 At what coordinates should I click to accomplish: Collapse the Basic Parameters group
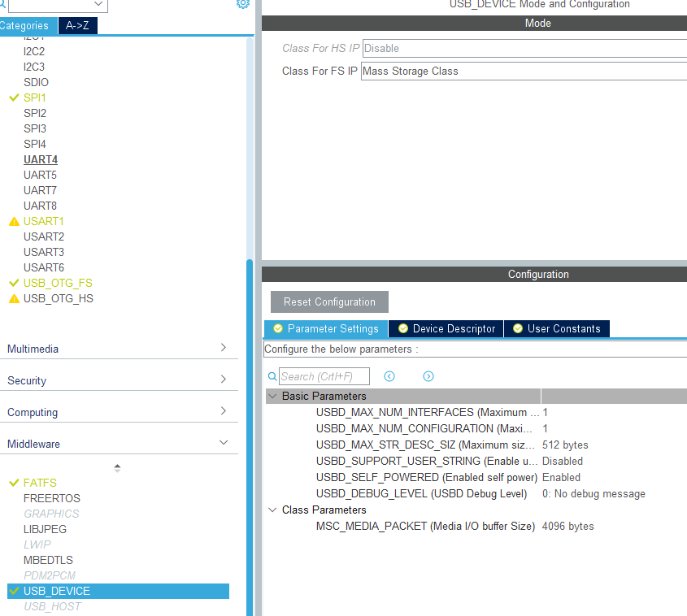click(x=272, y=397)
